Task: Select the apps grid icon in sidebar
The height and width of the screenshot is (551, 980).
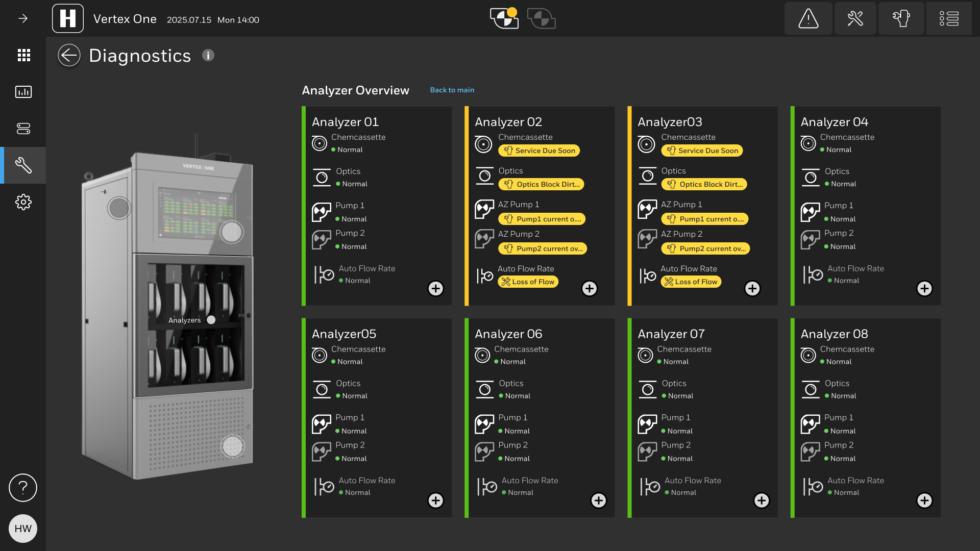Action: [x=23, y=55]
